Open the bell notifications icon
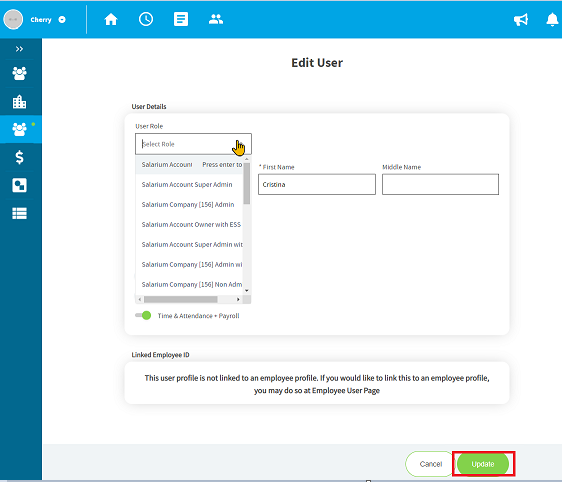The image size is (562, 482). point(552,19)
